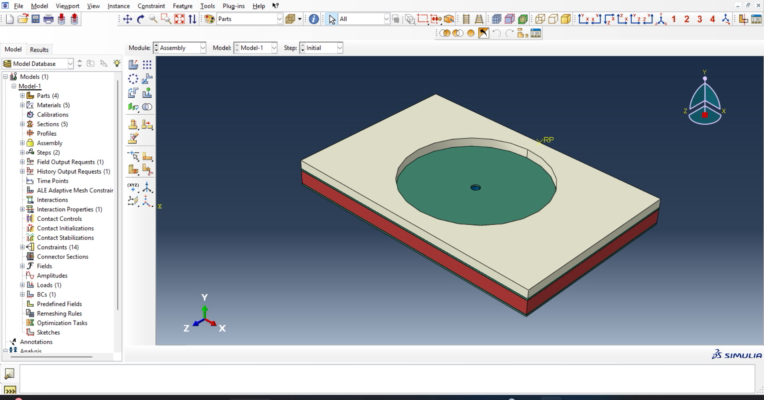Image resolution: width=764 pixels, height=400 pixels.
Task: Click the Linear Pattern tool
Action: point(147,64)
